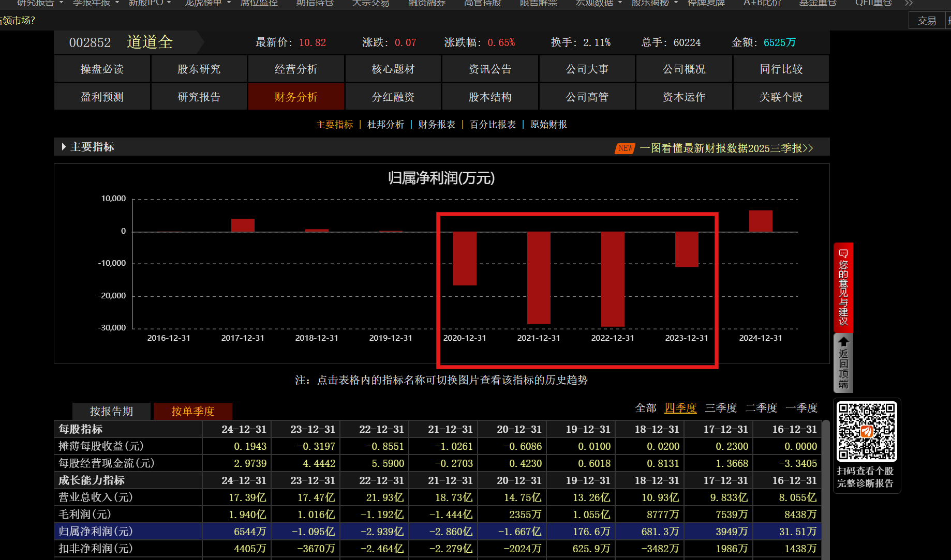
Task: Open the 财务报表 sub-navigation link
Action: [x=437, y=125]
